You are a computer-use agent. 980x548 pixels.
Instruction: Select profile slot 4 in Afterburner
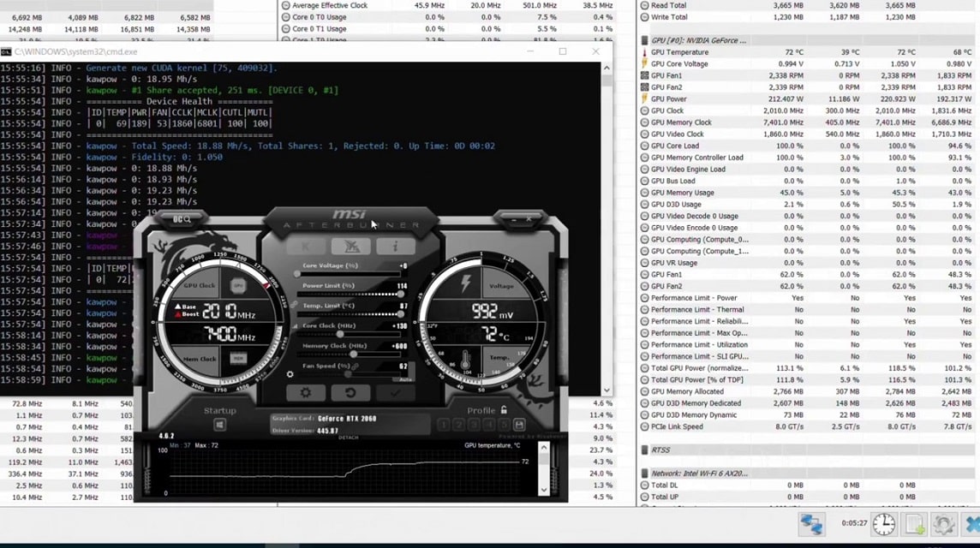[489, 425]
